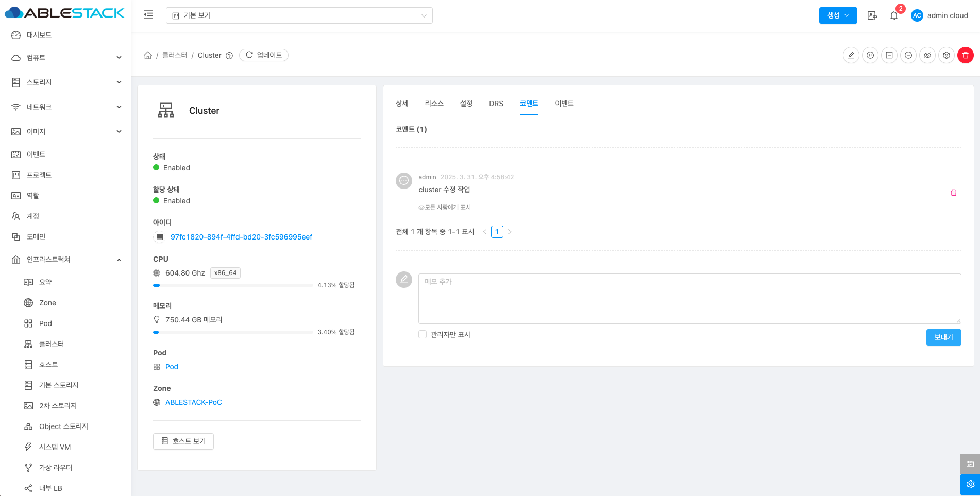Toggle the crossed-eye icon in cluster actions

click(x=927, y=55)
